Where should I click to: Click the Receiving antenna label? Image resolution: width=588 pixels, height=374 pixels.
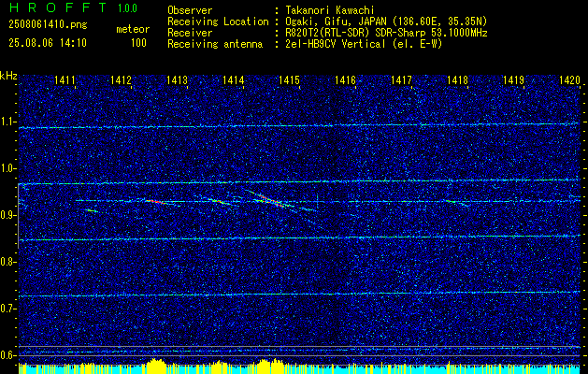click(215, 44)
